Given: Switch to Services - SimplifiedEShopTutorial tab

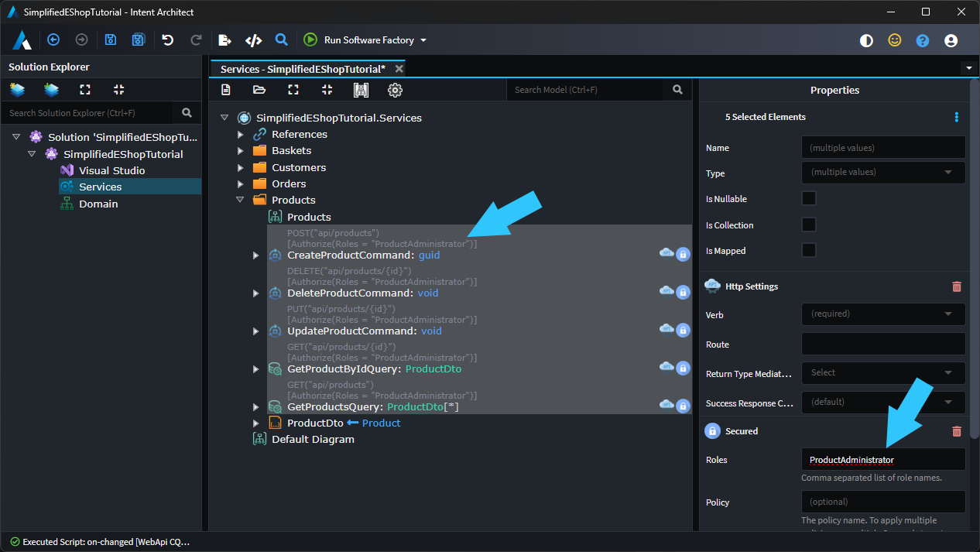Looking at the screenshot, I should [x=303, y=69].
